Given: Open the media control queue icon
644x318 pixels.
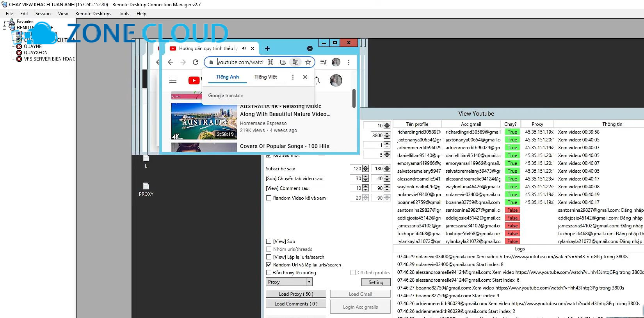Looking at the screenshot, I should pyautogui.click(x=323, y=62).
